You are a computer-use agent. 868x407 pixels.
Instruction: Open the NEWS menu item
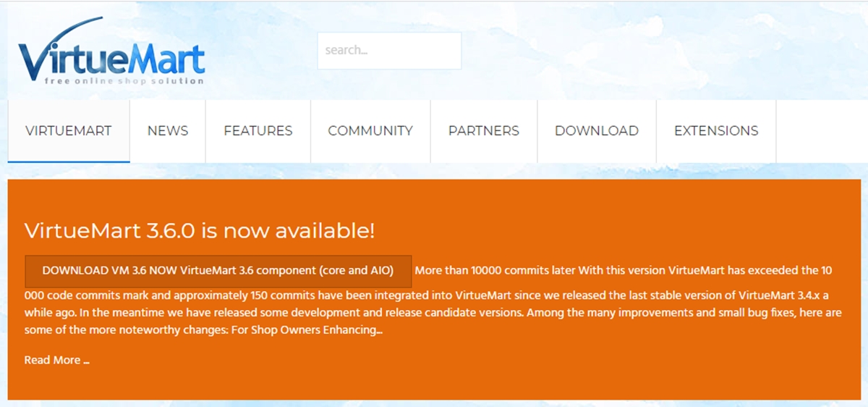168,131
